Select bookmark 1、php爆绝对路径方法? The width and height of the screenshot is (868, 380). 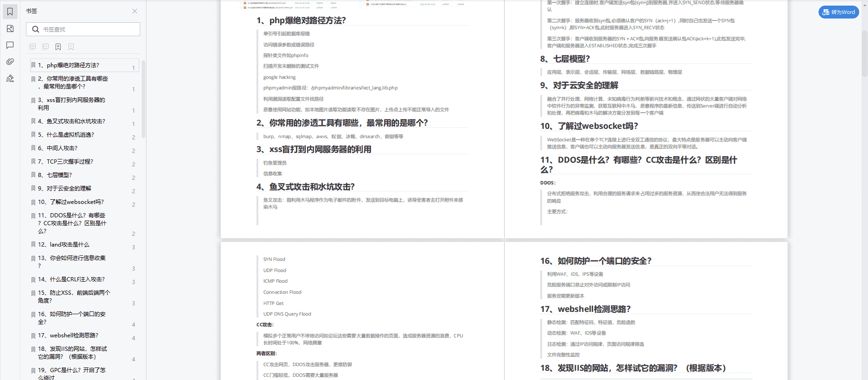pos(84,65)
